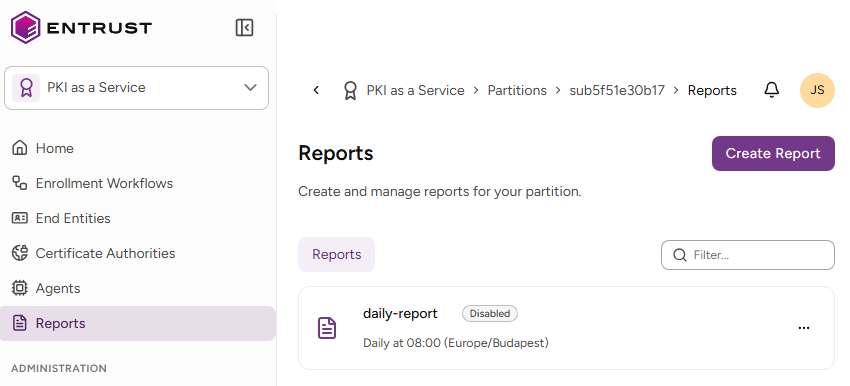Open notifications with the bell icon

[x=771, y=90]
